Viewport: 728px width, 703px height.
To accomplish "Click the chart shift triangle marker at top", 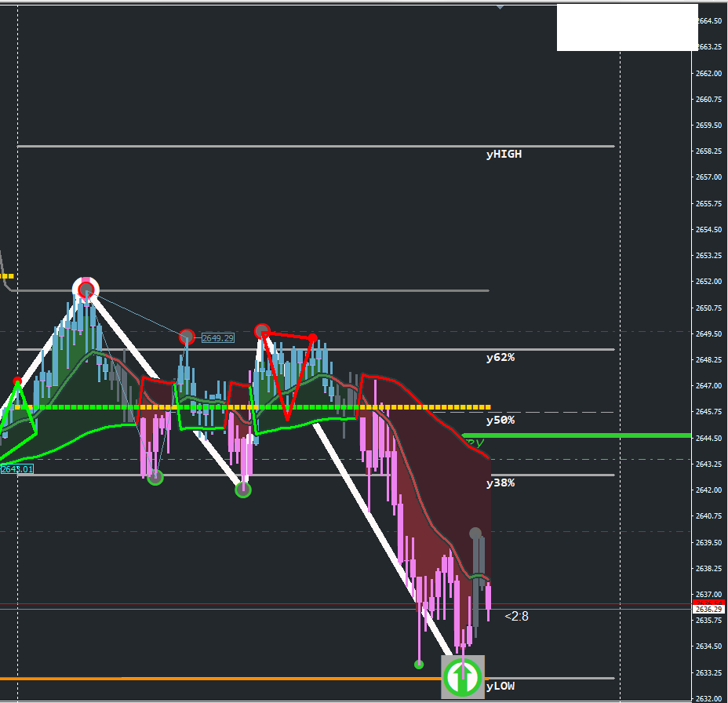I will [x=500, y=7].
